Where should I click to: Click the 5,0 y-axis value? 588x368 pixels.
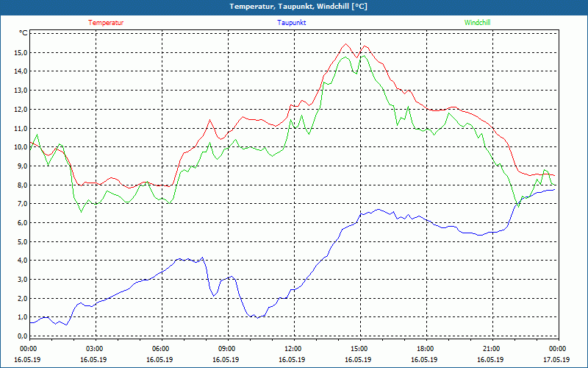22,241
